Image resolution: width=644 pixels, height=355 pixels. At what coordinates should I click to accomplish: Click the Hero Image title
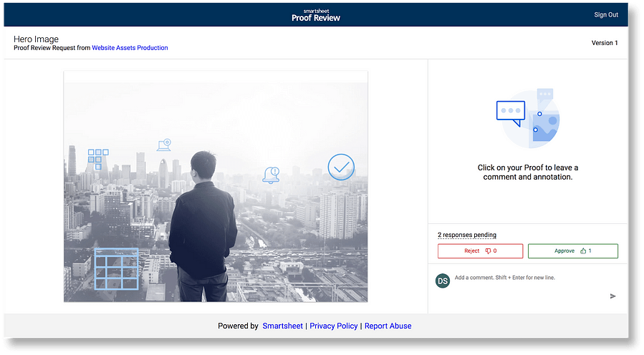point(36,39)
